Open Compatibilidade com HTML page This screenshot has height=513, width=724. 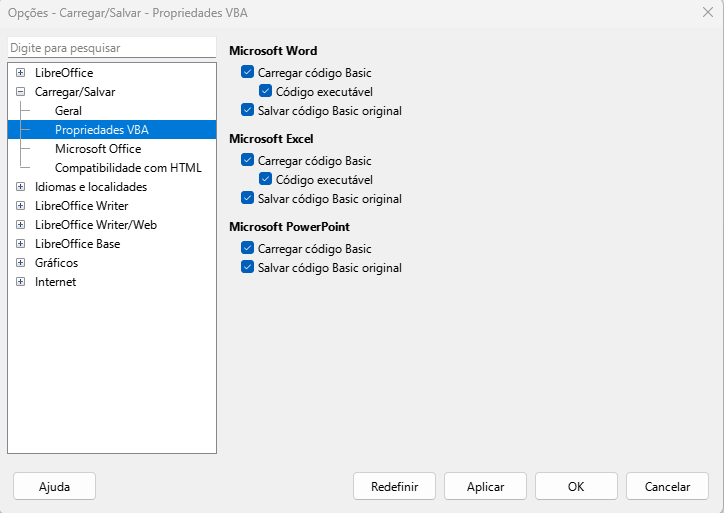point(128,168)
